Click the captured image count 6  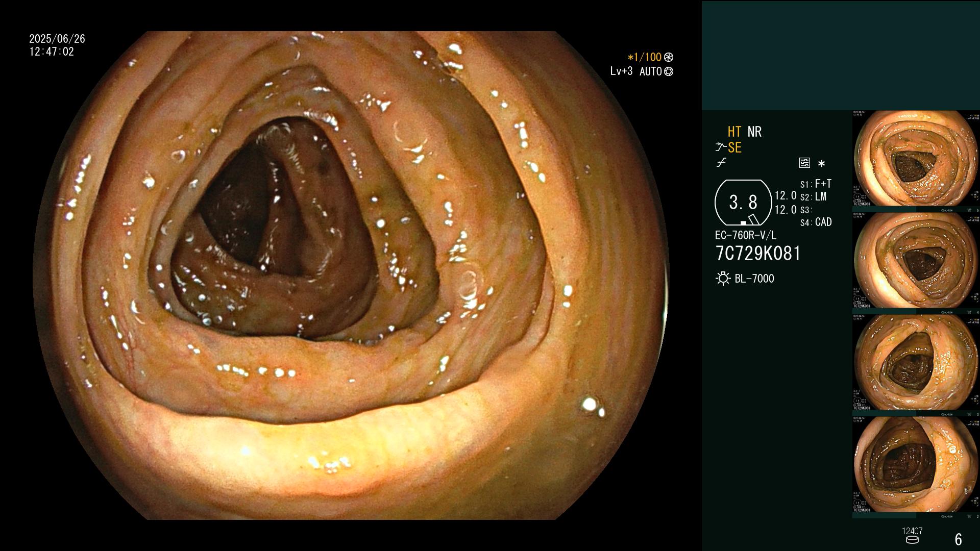click(958, 539)
